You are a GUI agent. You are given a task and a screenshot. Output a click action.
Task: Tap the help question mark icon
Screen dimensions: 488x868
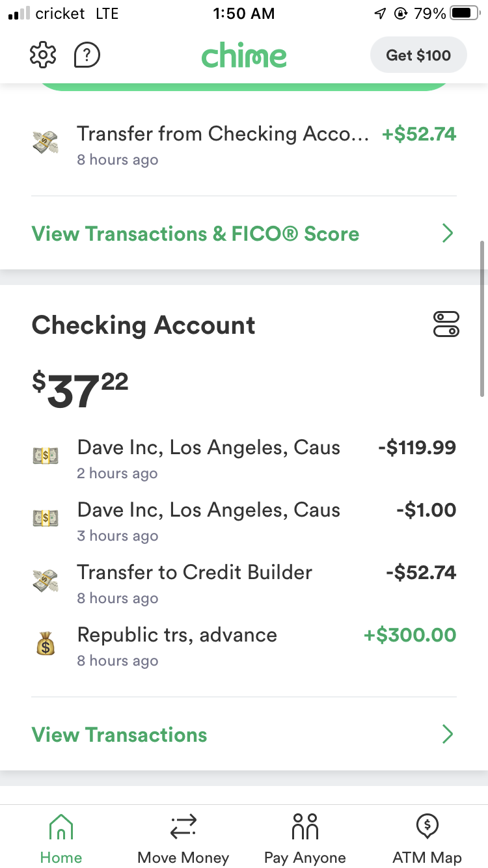point(87,55)
